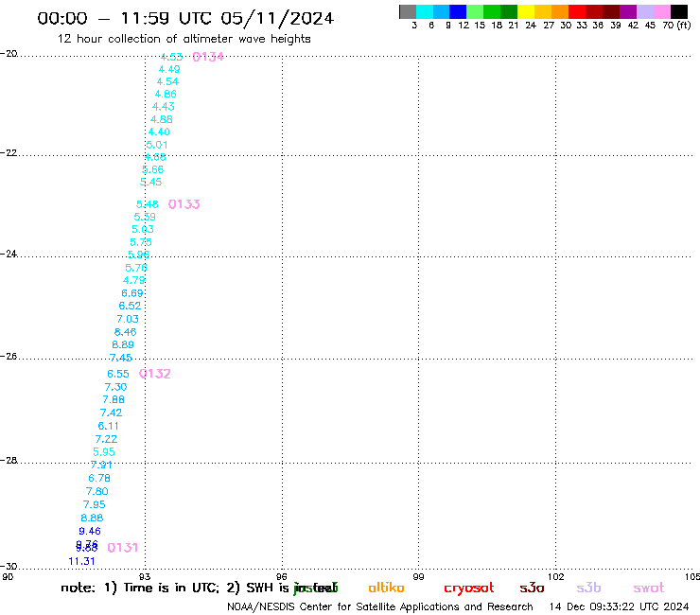Click the black swatch at legend end

(x=679, y=11)
